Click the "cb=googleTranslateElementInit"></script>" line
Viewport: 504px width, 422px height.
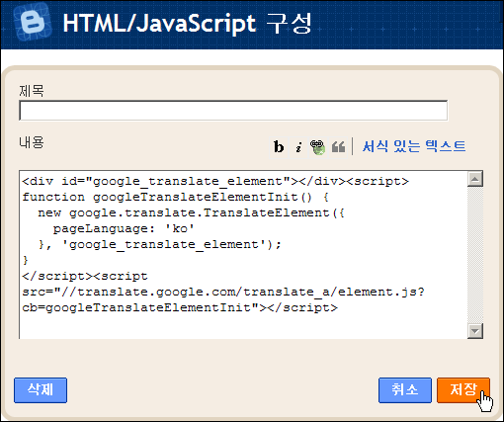click(x=180, y=307)
